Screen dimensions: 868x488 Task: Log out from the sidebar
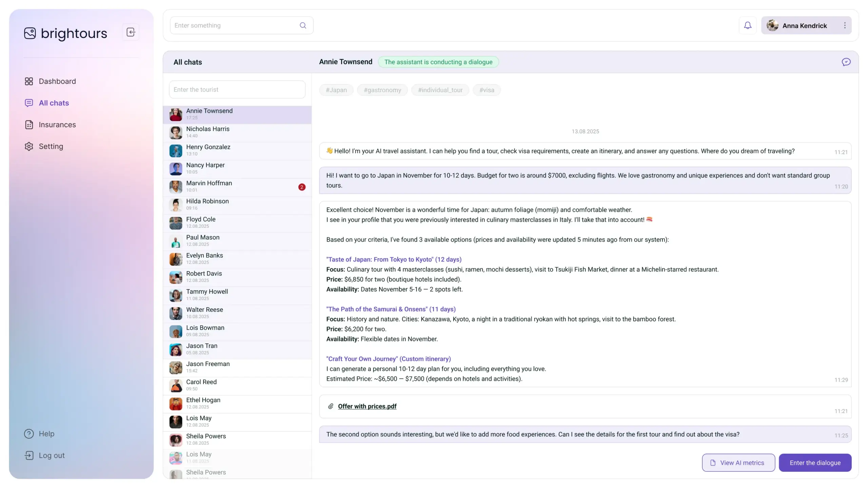click(x=51, y=455)
